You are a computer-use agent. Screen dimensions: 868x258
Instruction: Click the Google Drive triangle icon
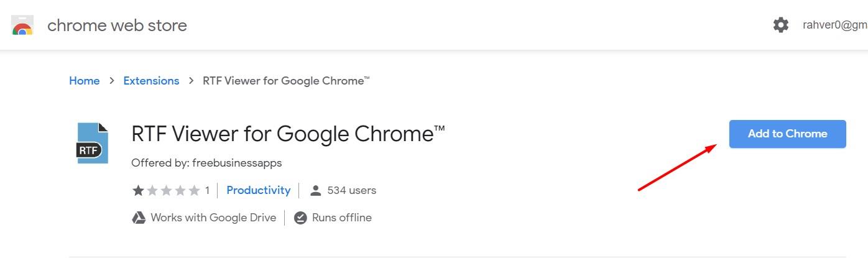click(x=138, y=218)
